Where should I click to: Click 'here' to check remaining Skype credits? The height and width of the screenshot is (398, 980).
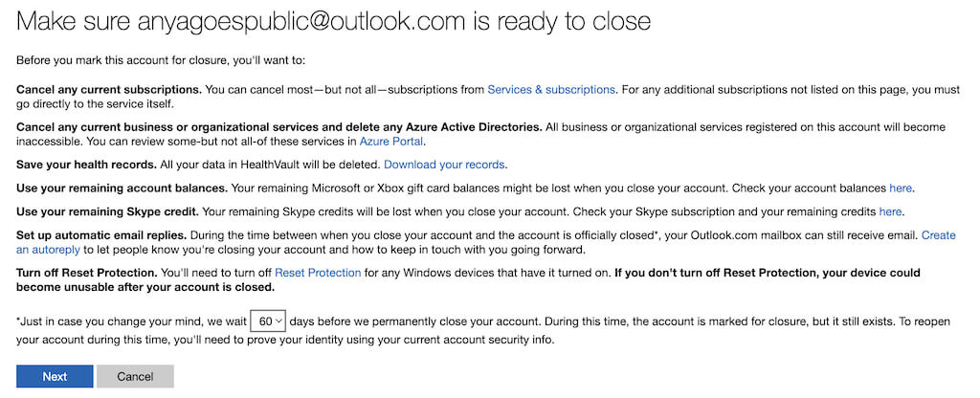890,211
